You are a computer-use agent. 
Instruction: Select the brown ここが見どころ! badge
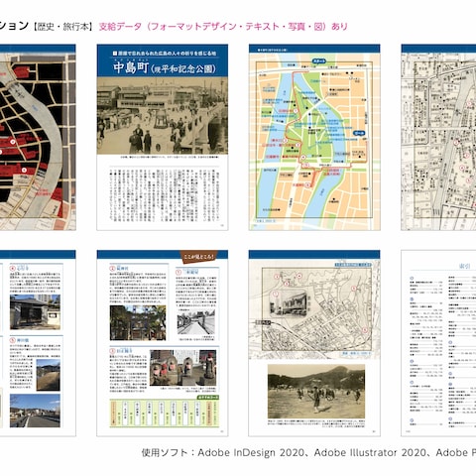[198, 257]
